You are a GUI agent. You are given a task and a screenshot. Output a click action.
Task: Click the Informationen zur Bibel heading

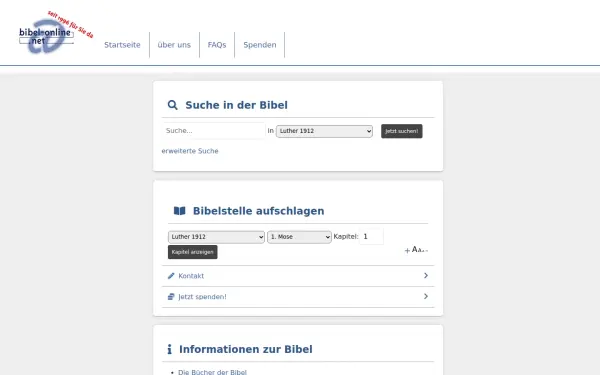[x=246, y=349]
